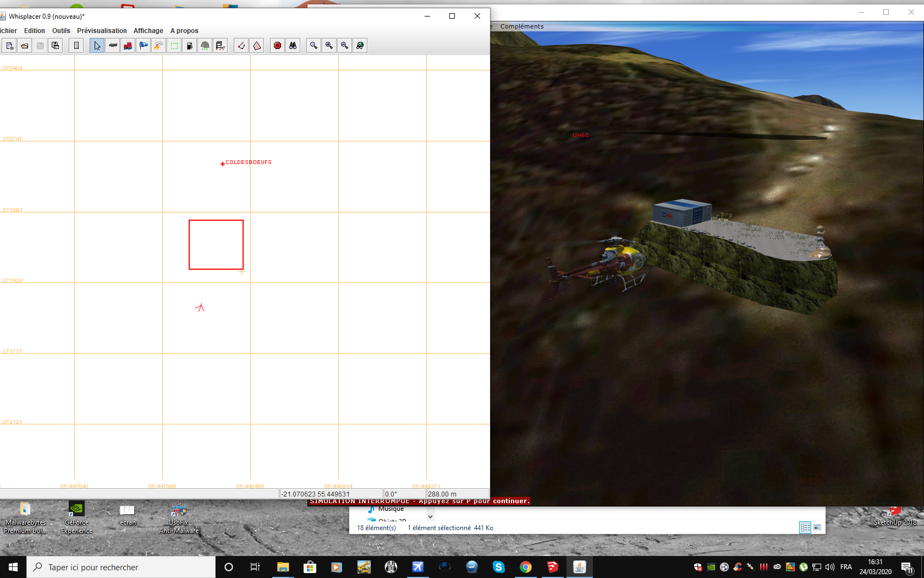Open a file with folder toolbar icon
This screenshot has height=578, width=924.
click(25, 46)
